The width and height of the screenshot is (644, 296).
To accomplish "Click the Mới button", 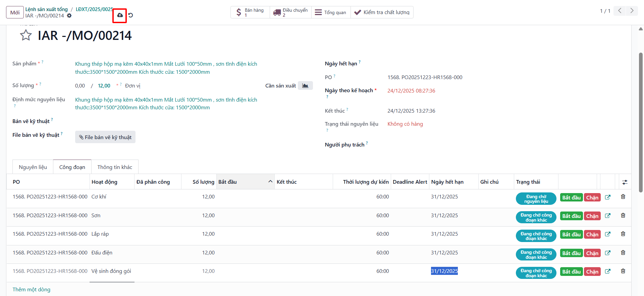I will pos(15,12).
